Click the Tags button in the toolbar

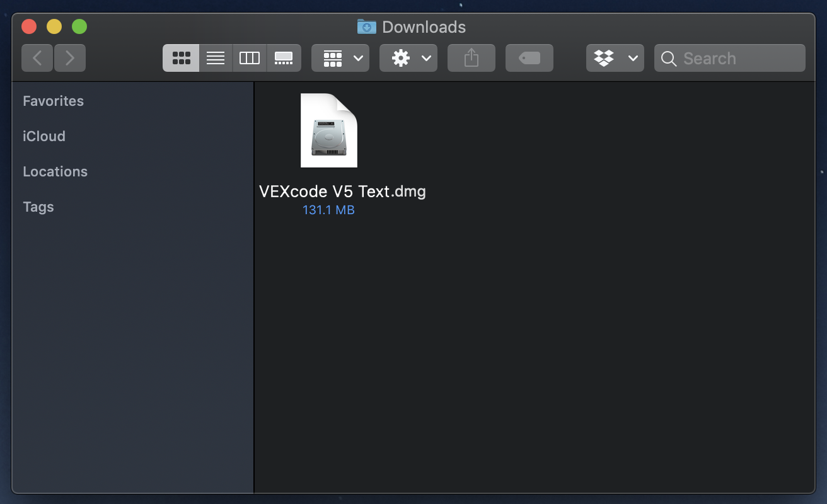tap(529, 57)
